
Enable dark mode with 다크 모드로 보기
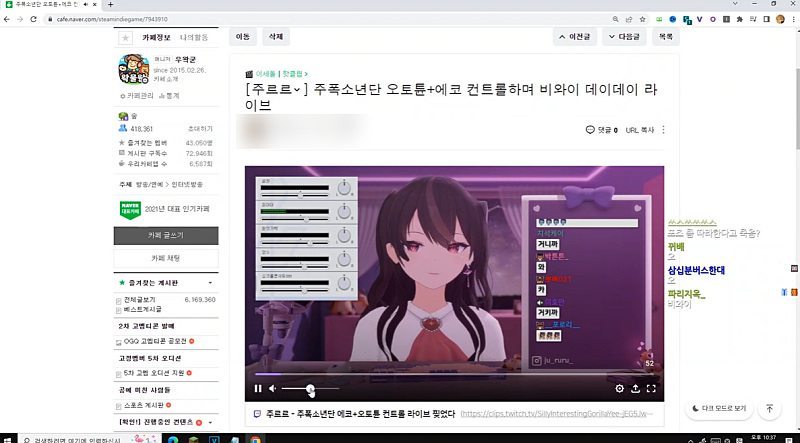pyautogui.click(x=719, y=408)
